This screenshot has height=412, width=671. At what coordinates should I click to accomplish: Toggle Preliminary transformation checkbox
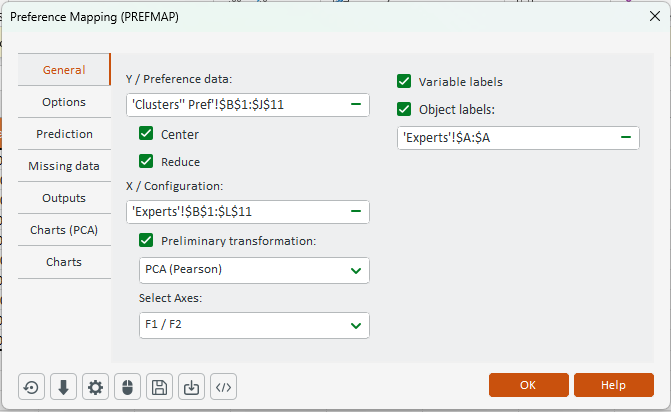coord(146,240)
